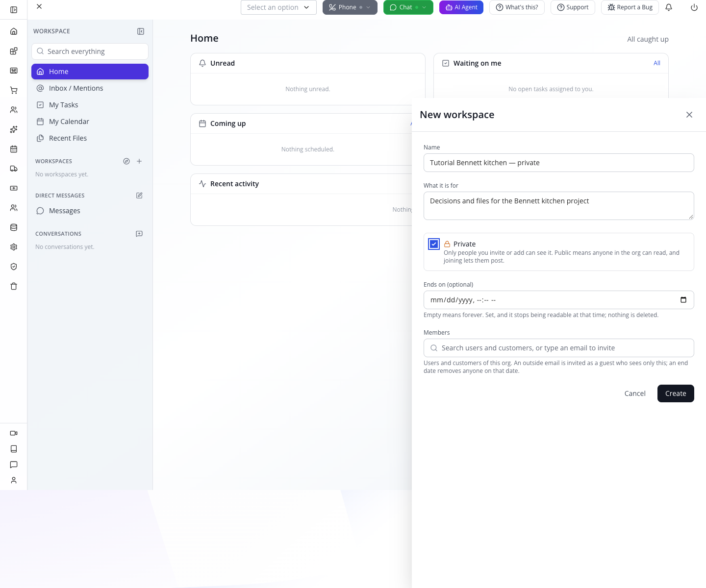The height and width of the screenshot is (588, 706).
Task: Click the delivery truck icon in left rail
Action: (x=14, y=169)
